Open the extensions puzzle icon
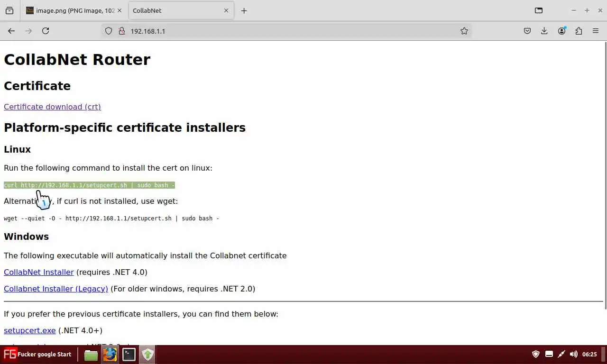607x364 pixels. tap(579, 31)
